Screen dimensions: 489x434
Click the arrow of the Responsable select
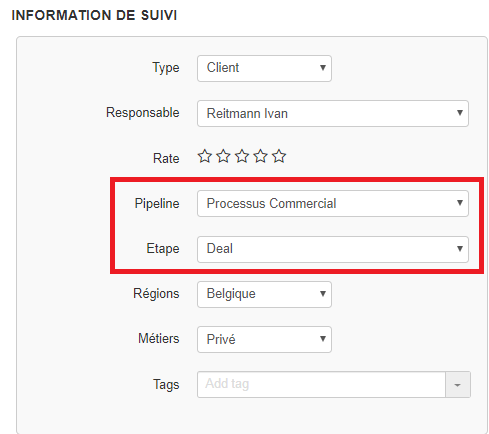[x=460, y=113]
